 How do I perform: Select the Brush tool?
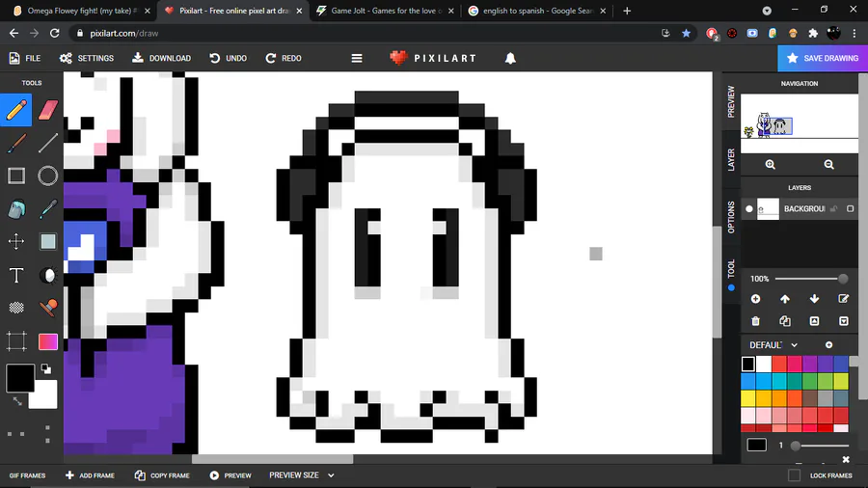tap(16, 143)
